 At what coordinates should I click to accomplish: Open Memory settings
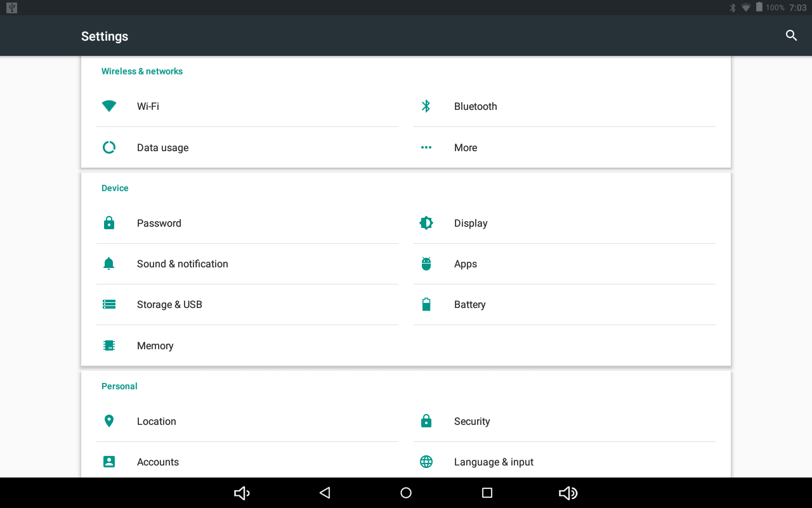pos(247,345)
